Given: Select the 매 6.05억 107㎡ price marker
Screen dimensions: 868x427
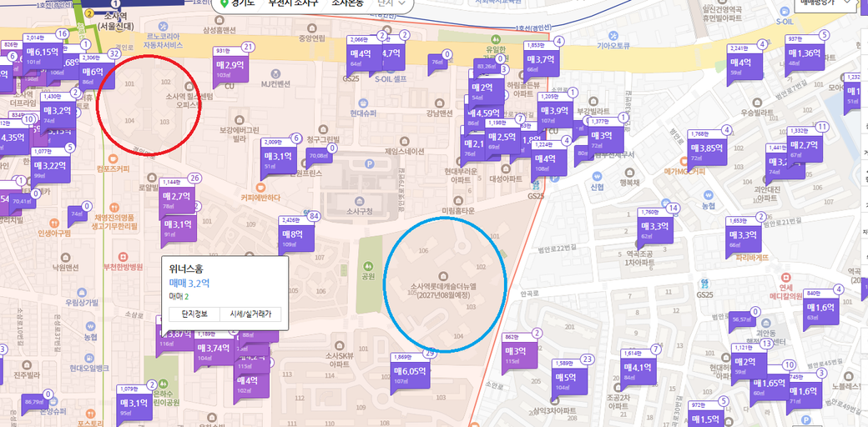Looking at the screenshot, I should (x=410, y=374).
